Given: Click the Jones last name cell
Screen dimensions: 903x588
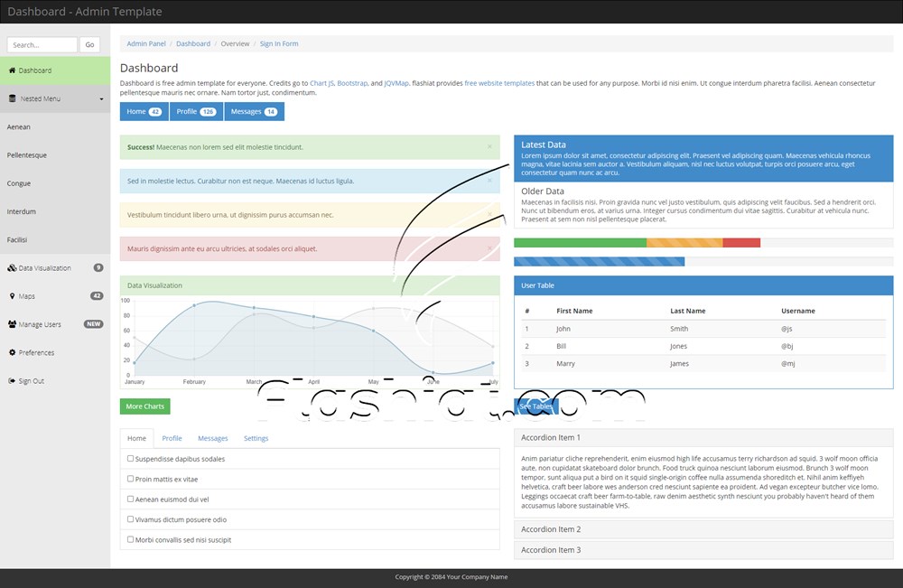Looking at the screenshot, I should pos(678,346).
